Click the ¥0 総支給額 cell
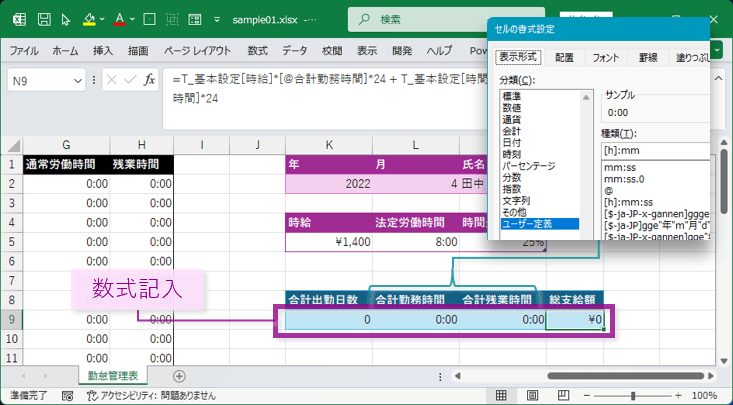733x405 pixels. click(x=575, y=319)
